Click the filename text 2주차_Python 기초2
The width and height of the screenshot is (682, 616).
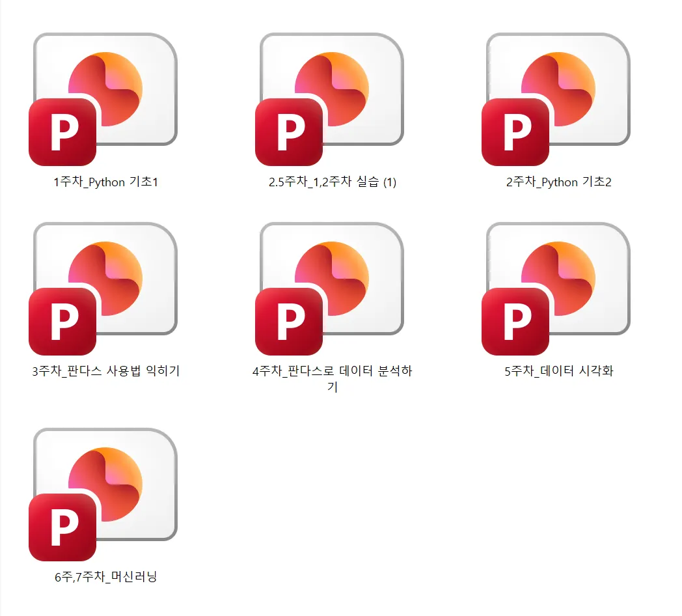(559, 182)
